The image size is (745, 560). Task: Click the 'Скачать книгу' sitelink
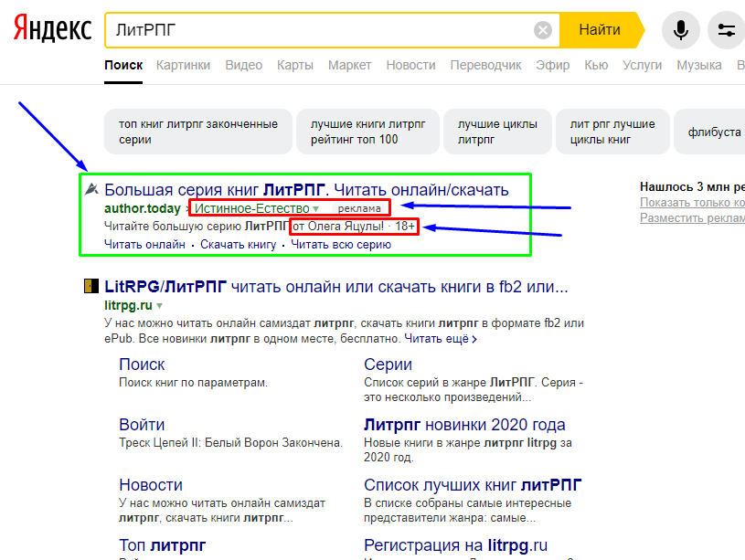[238, 244]
